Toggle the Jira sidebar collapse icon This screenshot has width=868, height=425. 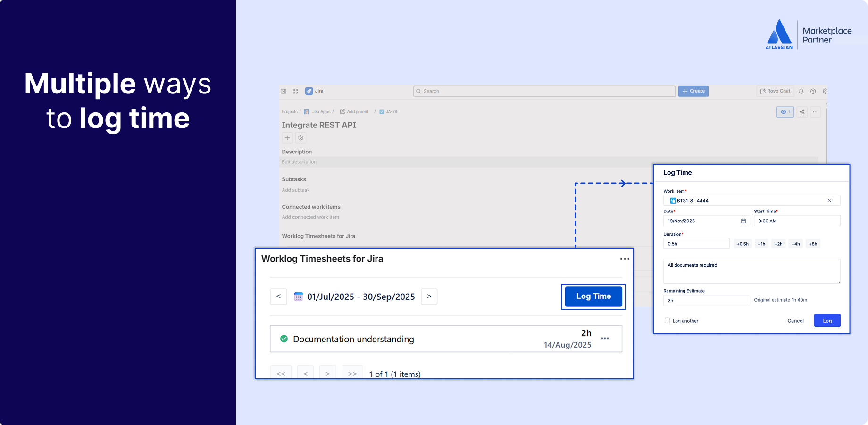[x=284, y=91]
